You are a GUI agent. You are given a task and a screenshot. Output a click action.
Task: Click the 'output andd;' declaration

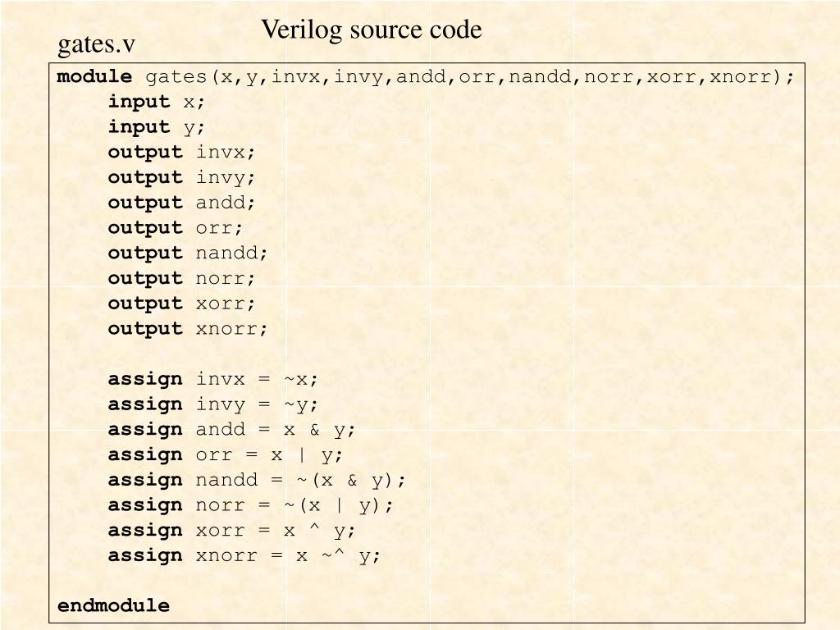point(181,203)
